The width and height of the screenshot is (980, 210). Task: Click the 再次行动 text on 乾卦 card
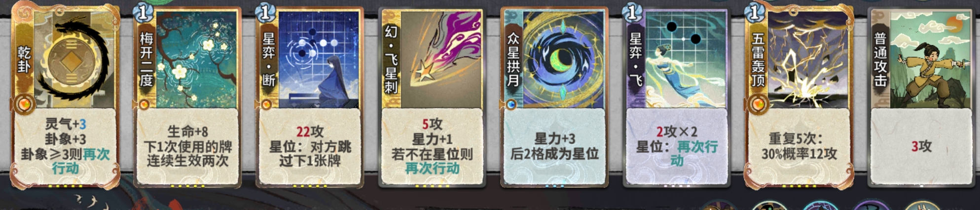81,161
